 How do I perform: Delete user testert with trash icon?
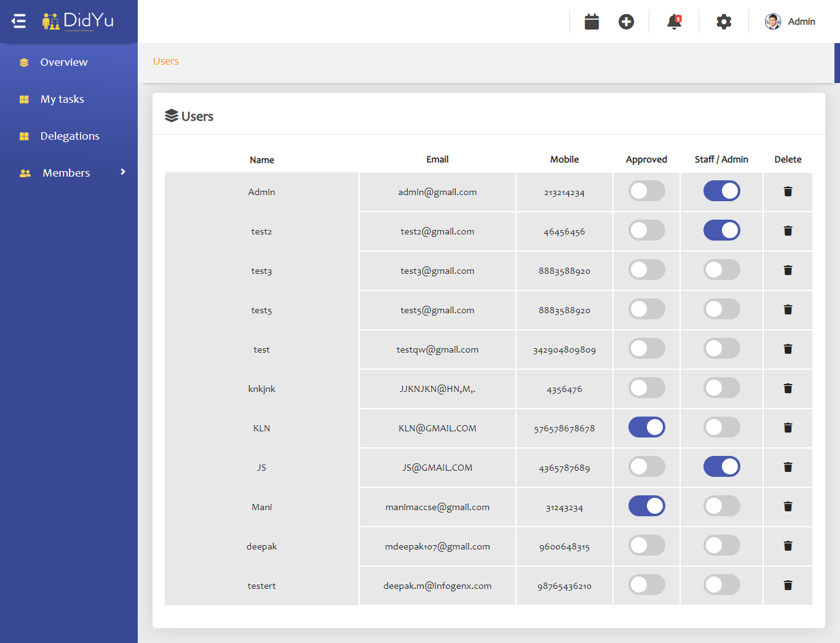click(788, 585)
